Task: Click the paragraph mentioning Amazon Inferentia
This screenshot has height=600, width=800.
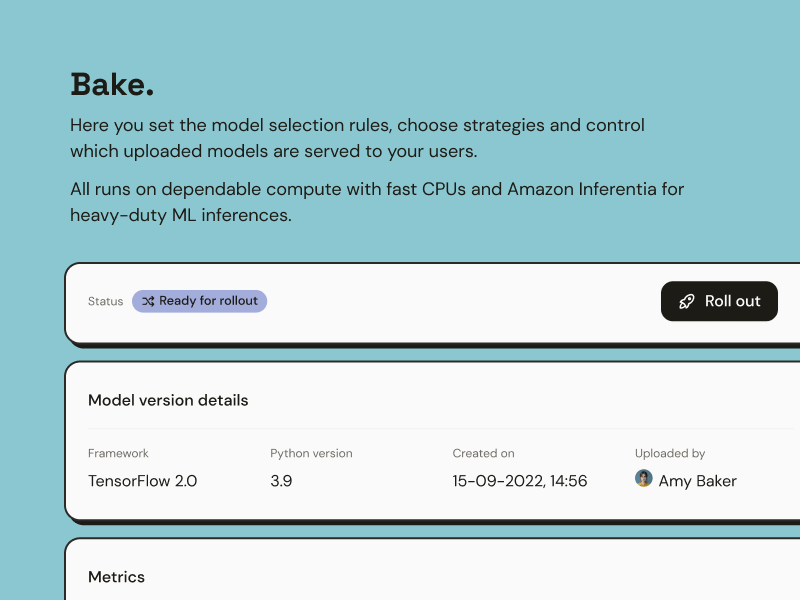Action: coord(377,202)
